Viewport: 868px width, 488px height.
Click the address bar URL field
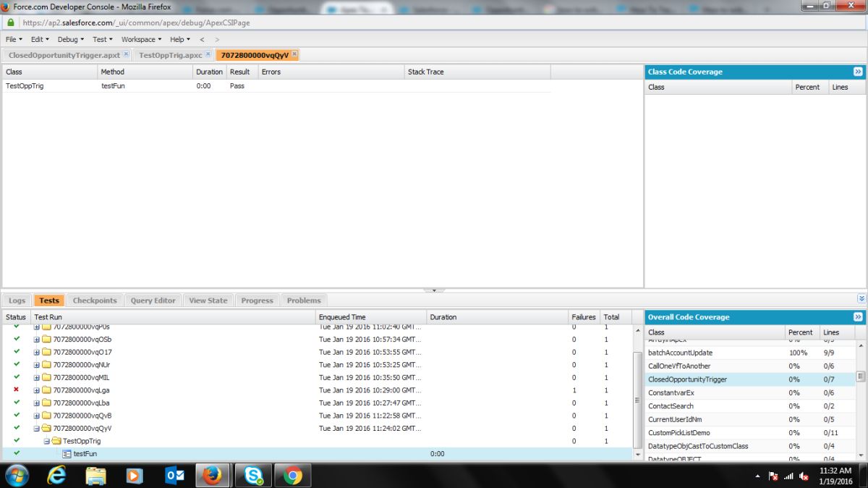coord(434,22)
